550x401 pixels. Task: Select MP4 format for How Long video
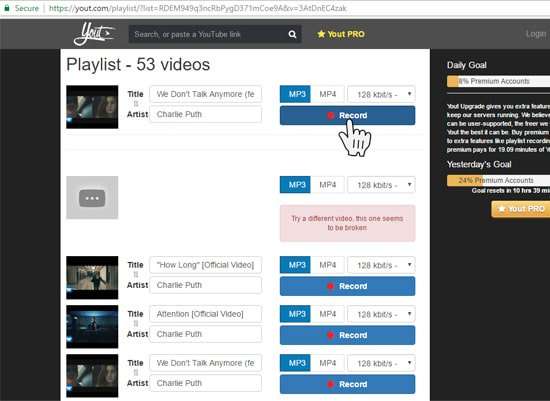tap(328, 265)
